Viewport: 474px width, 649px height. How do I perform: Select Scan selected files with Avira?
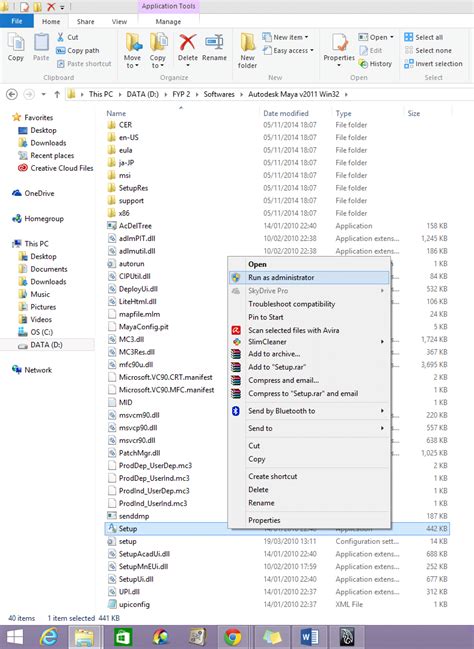pos(309,330)
